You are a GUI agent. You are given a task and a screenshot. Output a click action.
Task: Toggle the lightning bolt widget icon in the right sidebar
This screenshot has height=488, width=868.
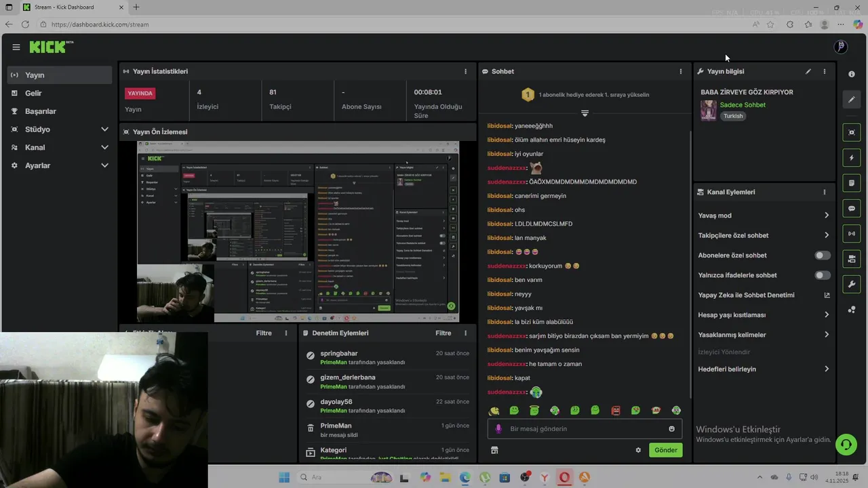click(852, 158)
